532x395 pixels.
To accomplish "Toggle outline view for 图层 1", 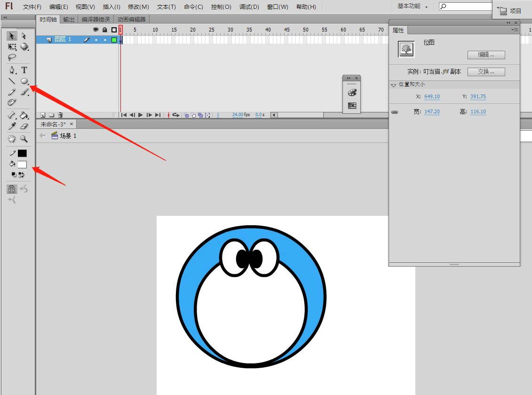I will click(x=114, y=40).
